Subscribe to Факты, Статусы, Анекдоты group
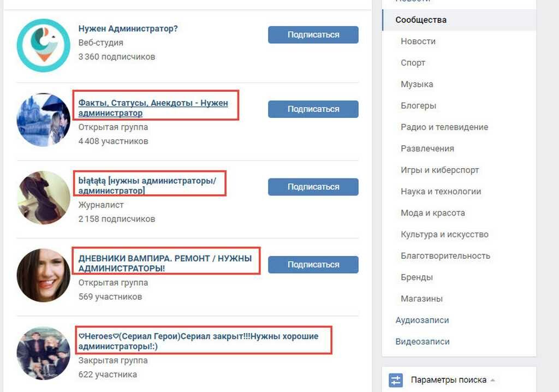This screenshot has width=559, height=392. [313, 109]
